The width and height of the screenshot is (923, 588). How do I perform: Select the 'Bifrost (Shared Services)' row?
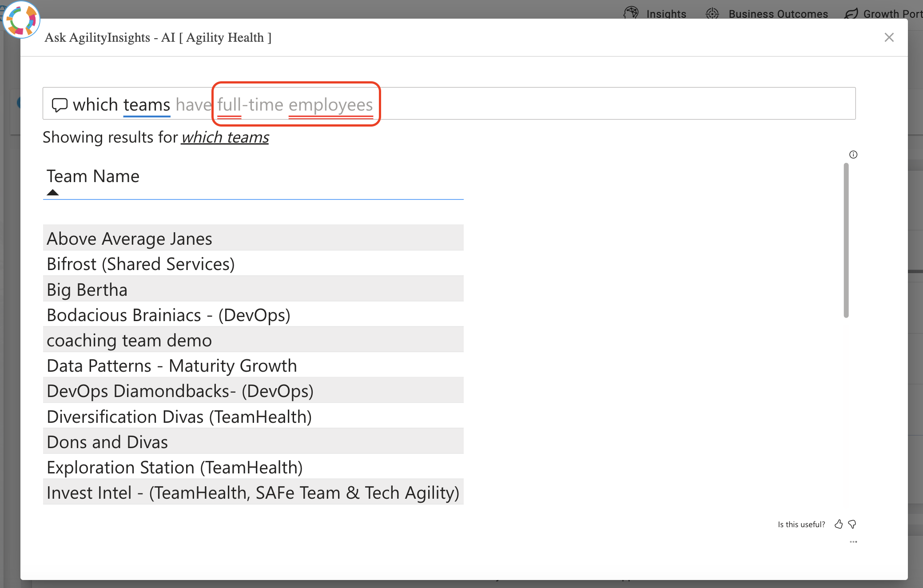(253, 263)
